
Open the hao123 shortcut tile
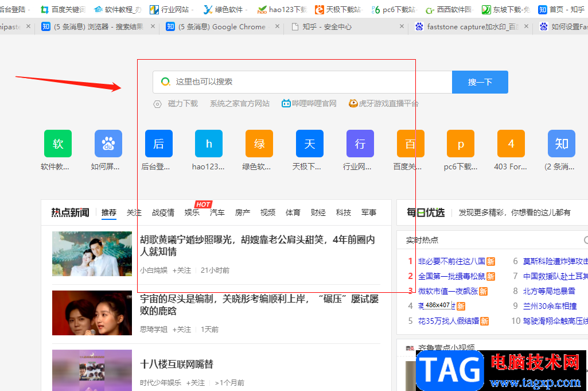click(209, 144)
